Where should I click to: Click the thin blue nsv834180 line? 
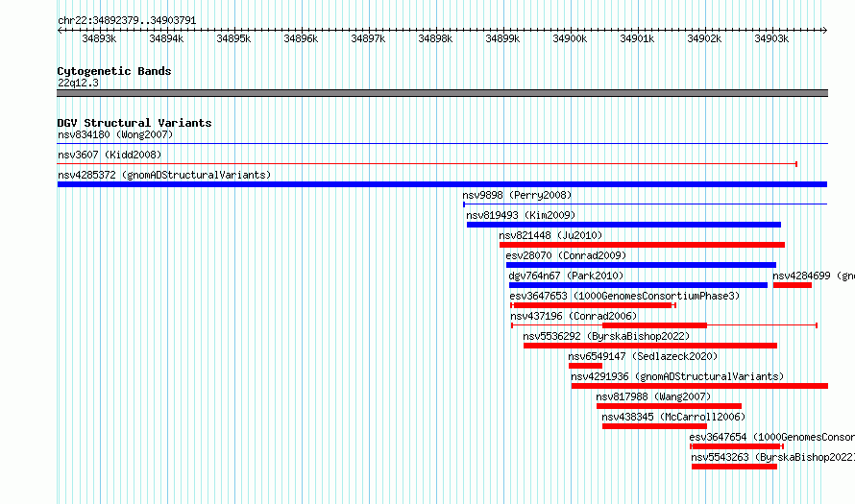point(442,144)
